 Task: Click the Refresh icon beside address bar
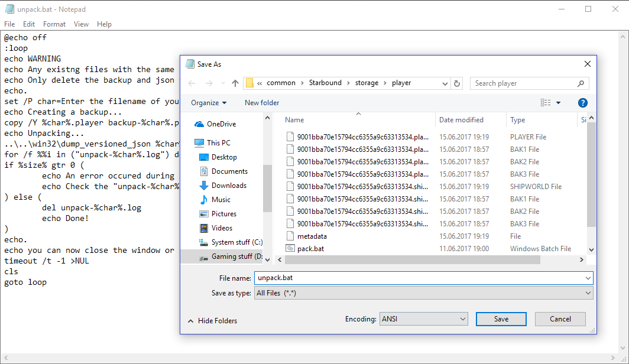(457, 83)
